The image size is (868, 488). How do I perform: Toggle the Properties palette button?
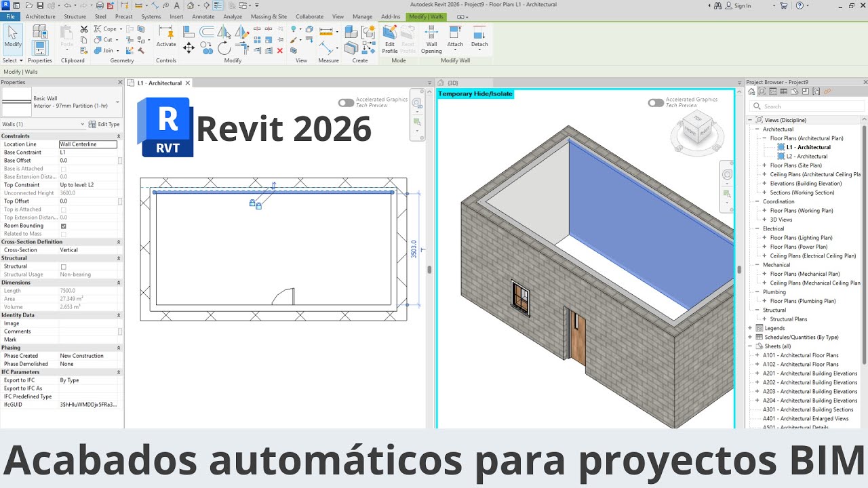point(39,47)
